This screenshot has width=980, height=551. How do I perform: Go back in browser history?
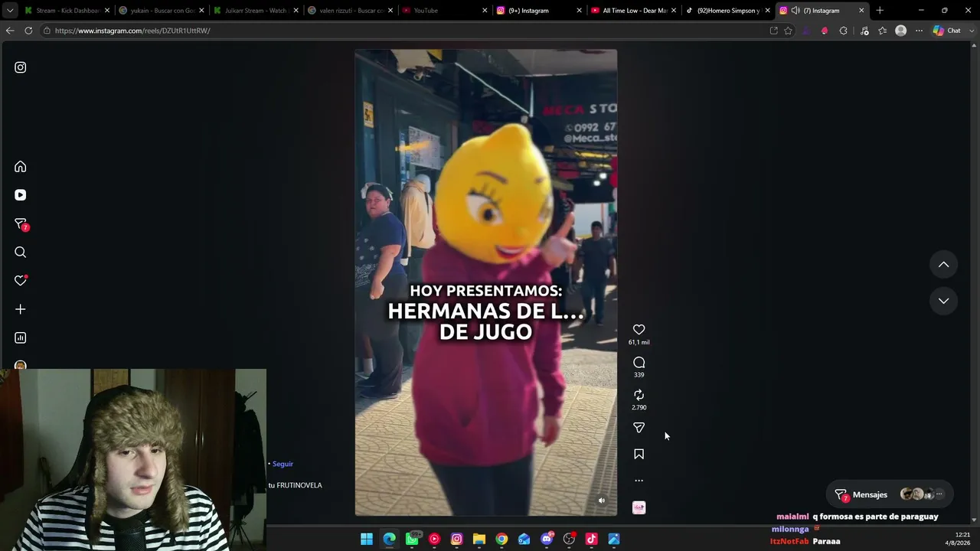click(10, 31)
